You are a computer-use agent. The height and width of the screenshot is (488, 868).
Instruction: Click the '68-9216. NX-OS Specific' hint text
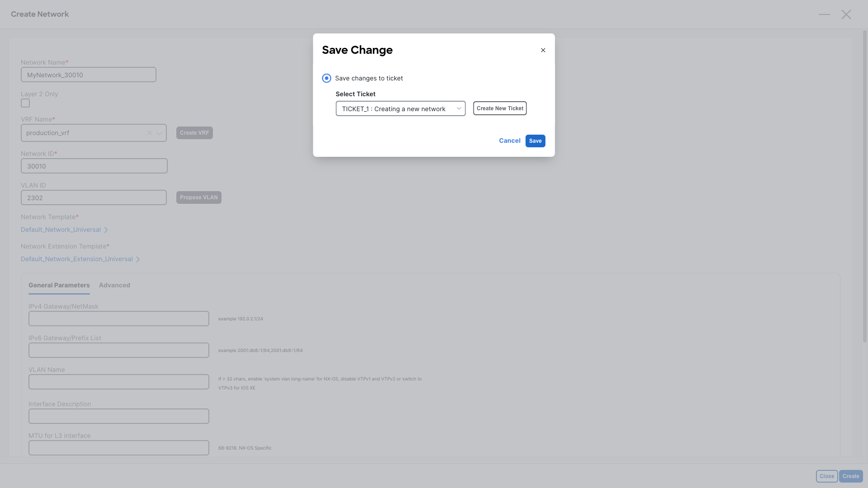coord(245,448)
